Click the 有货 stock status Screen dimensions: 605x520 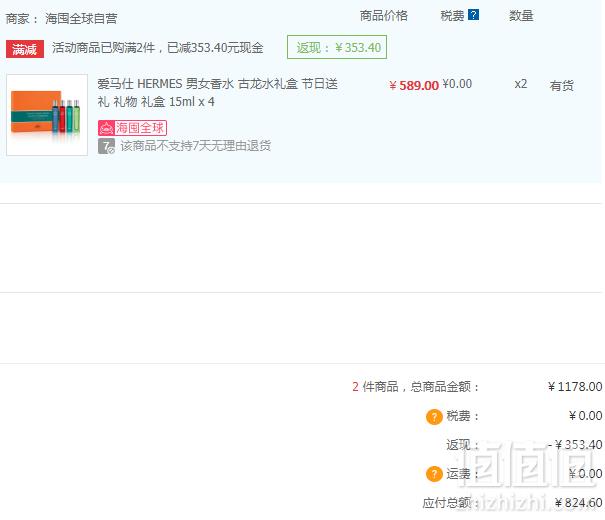[x=561, y=85]
